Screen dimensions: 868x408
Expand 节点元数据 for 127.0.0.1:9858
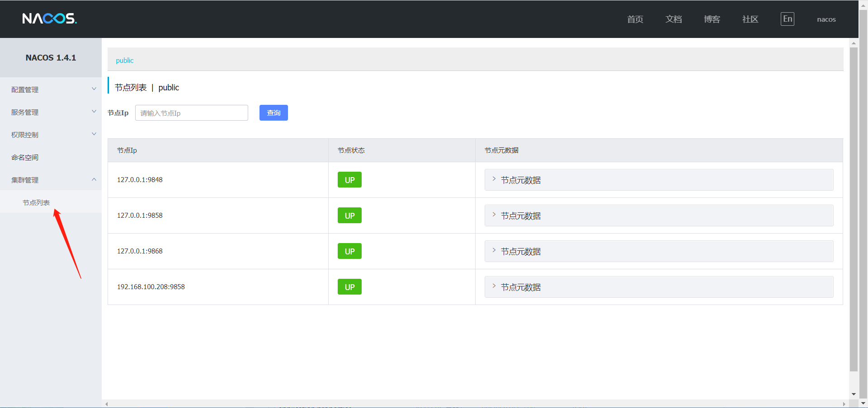[x=659, y=216]
